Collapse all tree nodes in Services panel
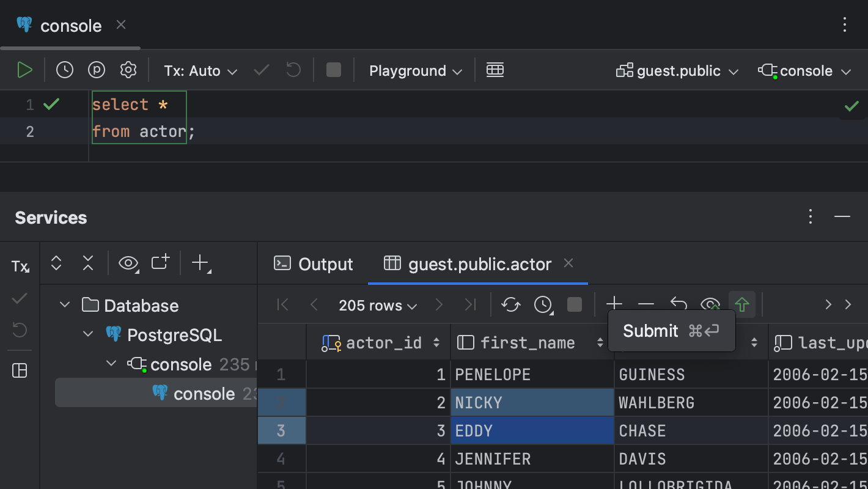Screen dimensions: 868x489 pos(87,263)
